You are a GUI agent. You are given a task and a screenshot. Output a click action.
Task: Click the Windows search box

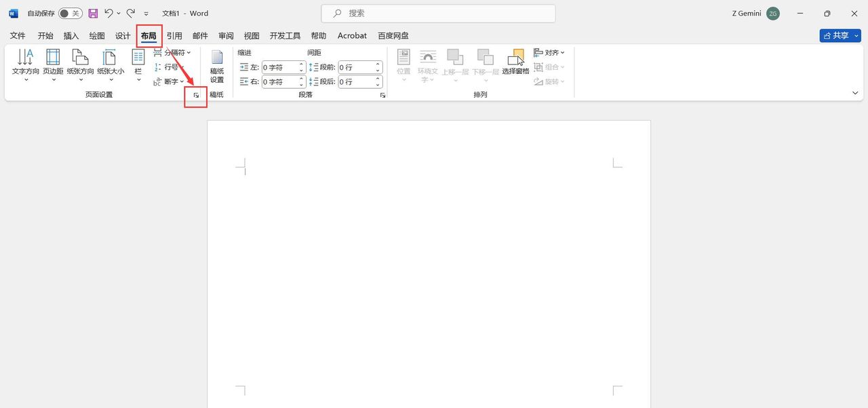click(x=437, y=13)
